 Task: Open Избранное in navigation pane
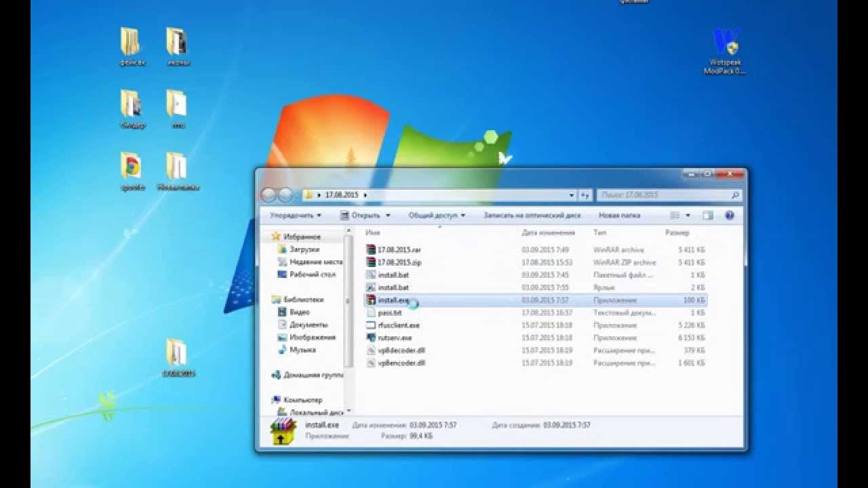(296, 237)
